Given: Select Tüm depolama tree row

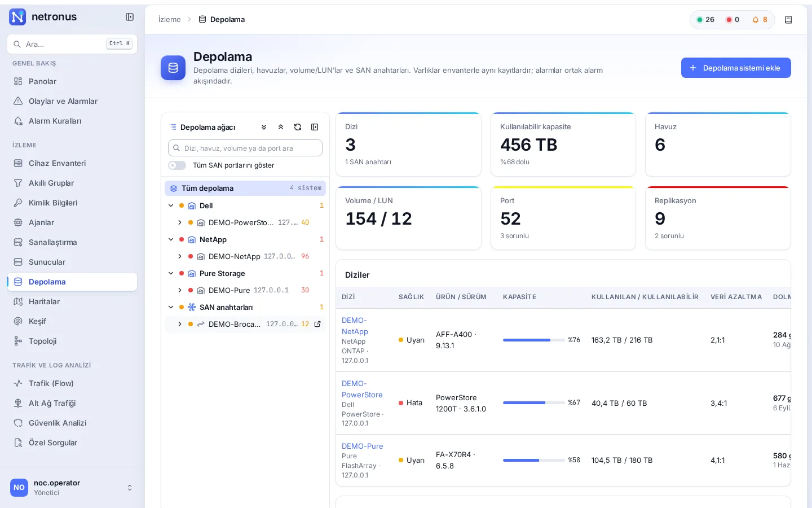Looking at the screenshot, I should (245, 188).
